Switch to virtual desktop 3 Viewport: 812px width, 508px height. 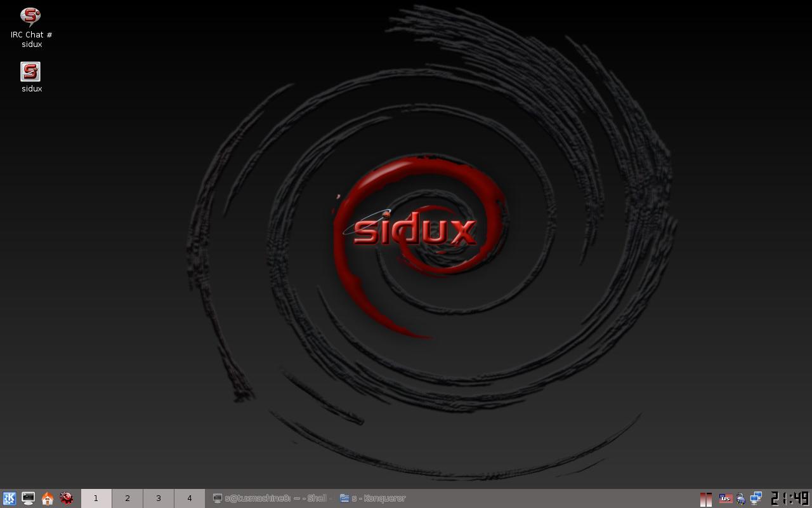[x=158, y=498]
